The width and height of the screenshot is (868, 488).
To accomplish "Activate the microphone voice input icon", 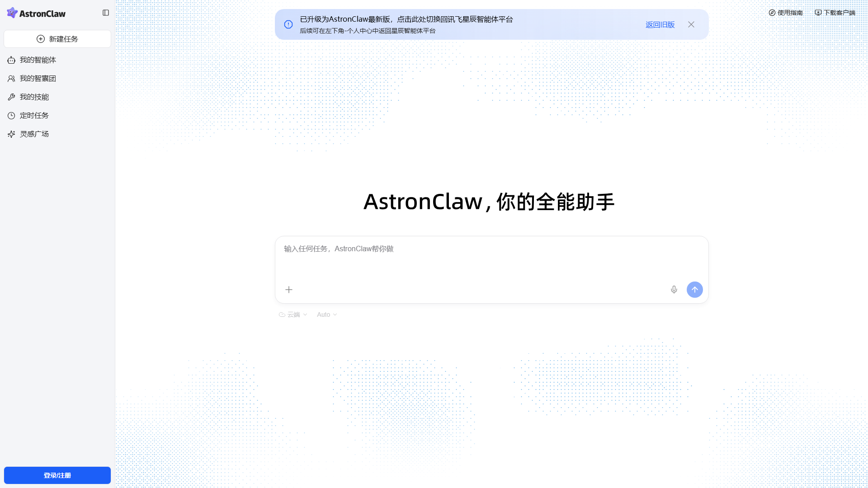I will point(674,290).
